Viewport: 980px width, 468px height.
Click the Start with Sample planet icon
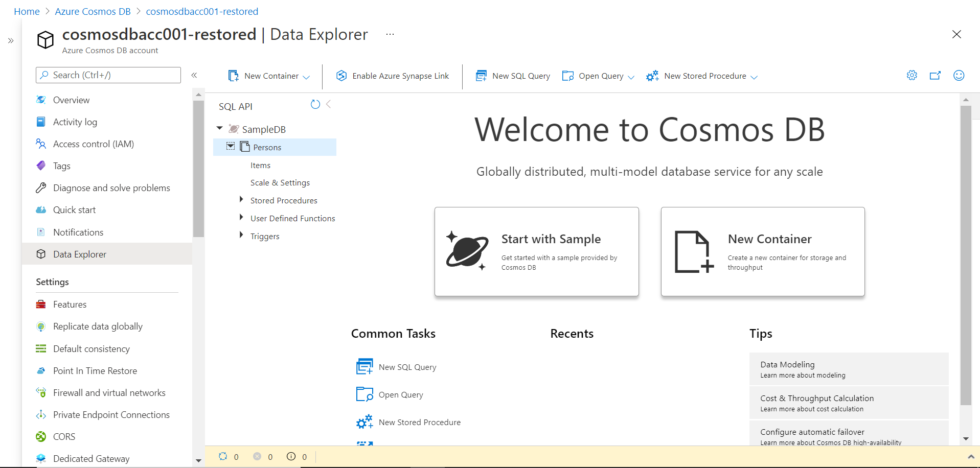click(467, 251)
